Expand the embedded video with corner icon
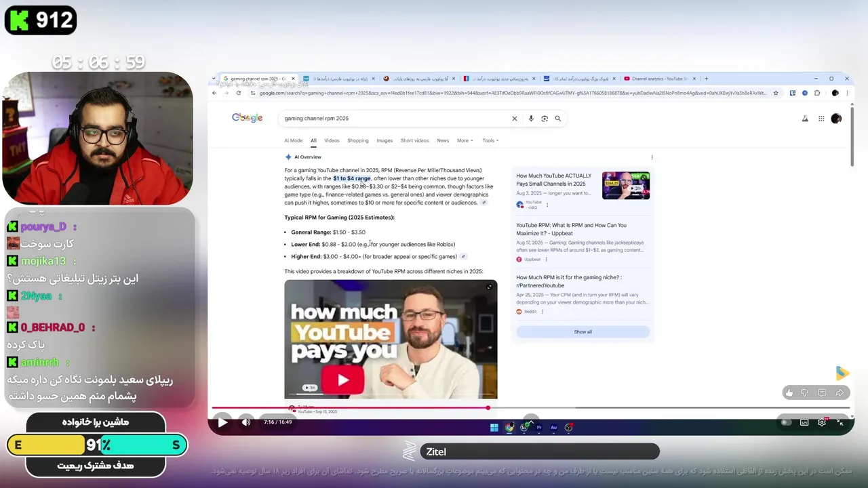Viewport: 868px width, 488px height. tap(489, 287)
